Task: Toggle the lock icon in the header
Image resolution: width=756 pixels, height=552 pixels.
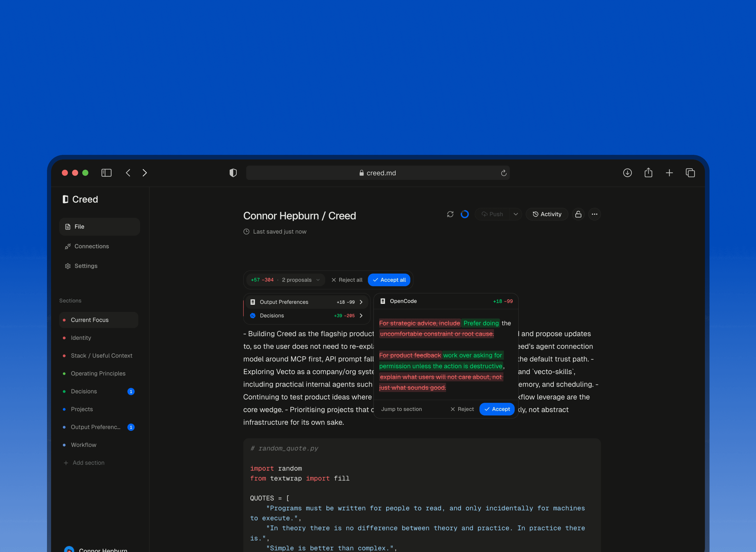Action: click(578, 214)
